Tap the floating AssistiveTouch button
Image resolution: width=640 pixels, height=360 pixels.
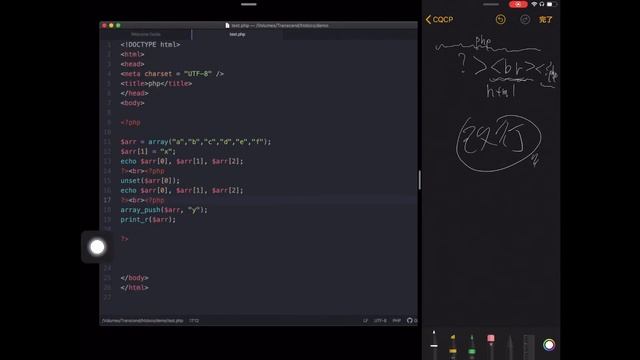click(97, 247)
